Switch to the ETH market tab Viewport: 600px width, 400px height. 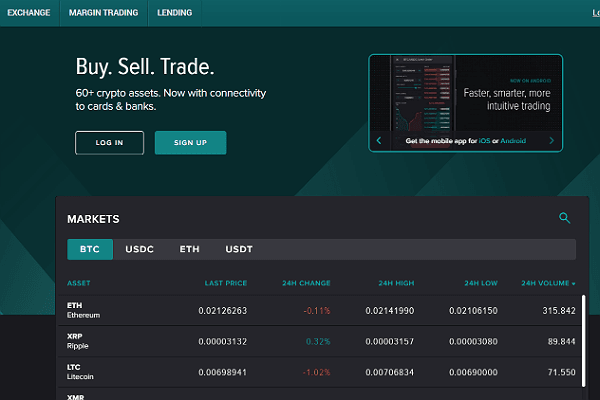[188, 249]
